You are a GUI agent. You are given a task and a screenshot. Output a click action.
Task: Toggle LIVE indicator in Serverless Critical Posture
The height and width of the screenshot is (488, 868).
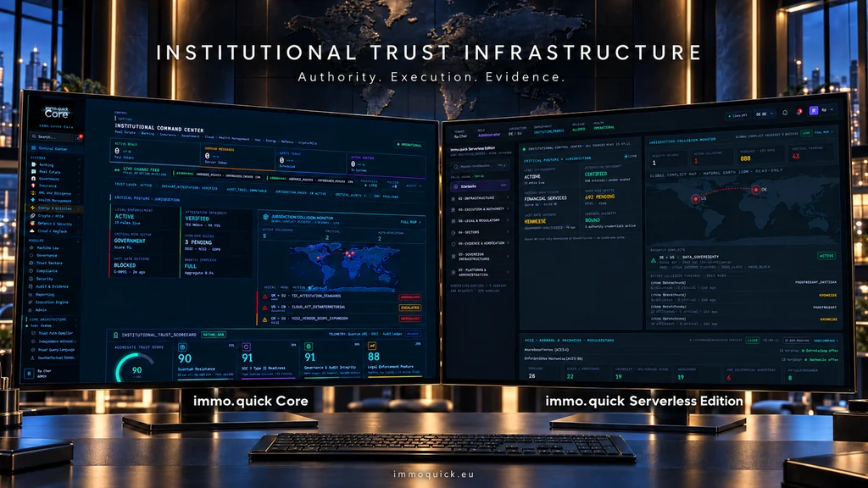(630, 157)
